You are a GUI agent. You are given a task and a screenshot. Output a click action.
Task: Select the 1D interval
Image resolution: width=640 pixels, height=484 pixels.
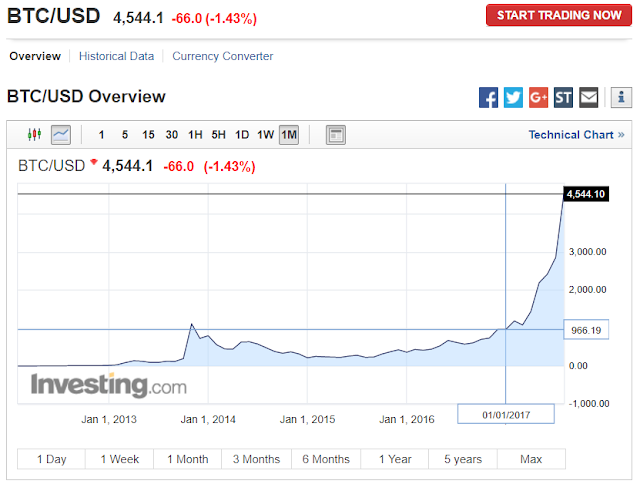click(242, 135)
